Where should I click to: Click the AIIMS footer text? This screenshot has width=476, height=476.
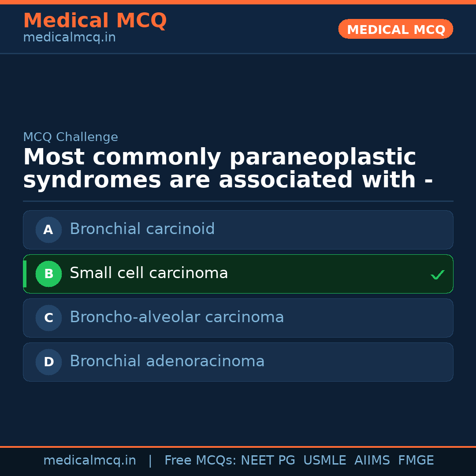tap(372, 461)
